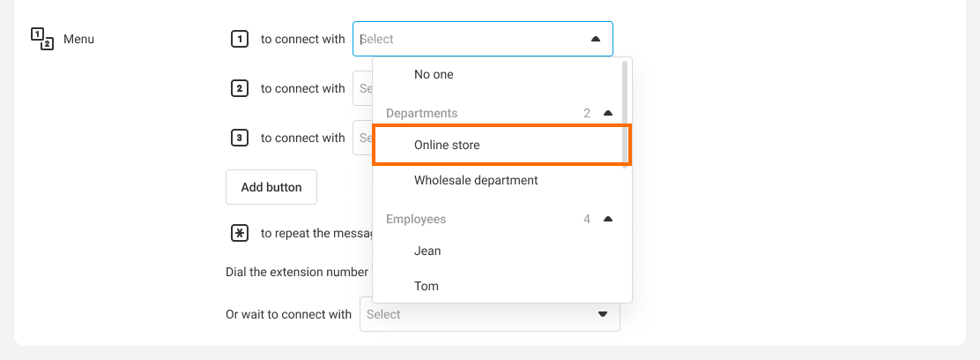Click the dropdown list scrollbar

626,110
